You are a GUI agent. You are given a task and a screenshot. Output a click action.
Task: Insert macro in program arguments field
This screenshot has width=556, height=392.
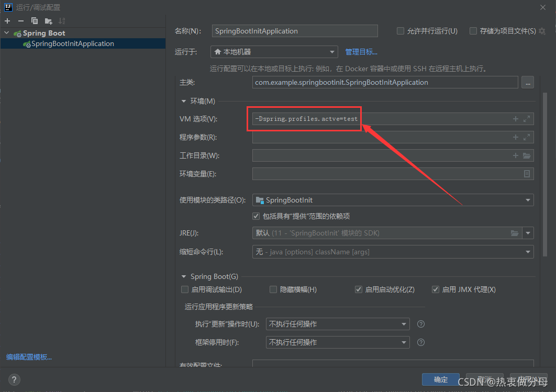516,137
